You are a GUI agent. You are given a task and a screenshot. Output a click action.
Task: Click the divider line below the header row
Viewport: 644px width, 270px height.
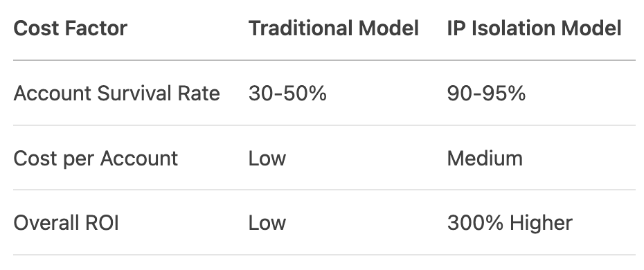(324, 60)
